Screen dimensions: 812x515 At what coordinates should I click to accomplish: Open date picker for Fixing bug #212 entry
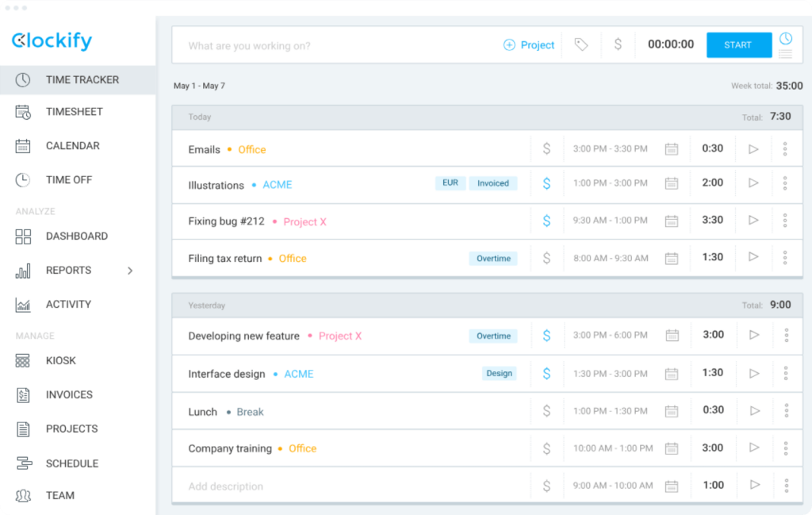[x=672, y=221]
